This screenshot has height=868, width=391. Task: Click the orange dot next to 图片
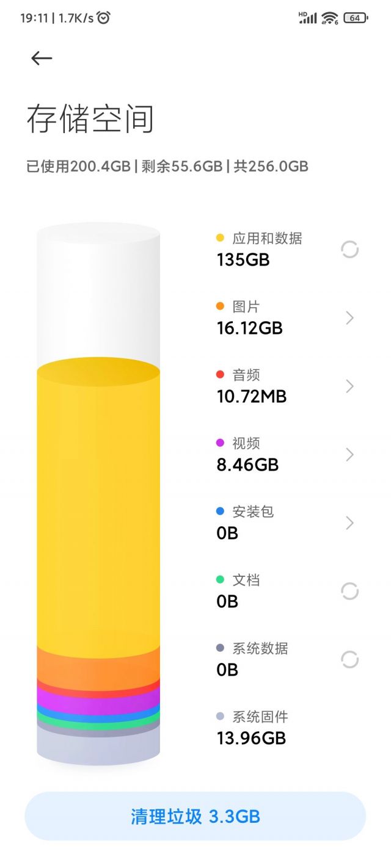pos(219,306)
